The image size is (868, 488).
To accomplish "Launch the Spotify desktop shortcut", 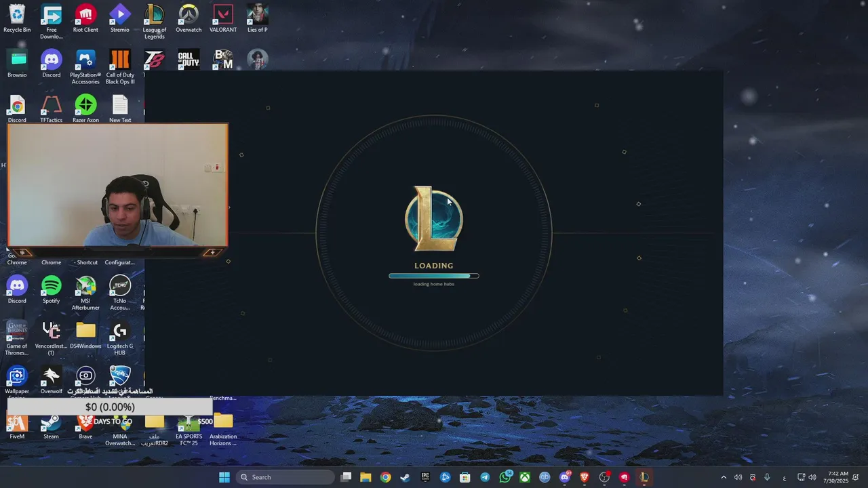I will 51,289.
